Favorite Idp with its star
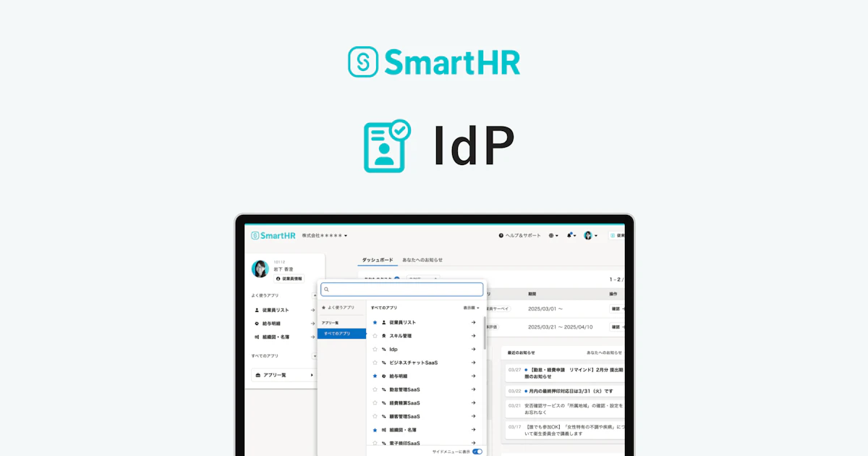 [x=375, y=350]
